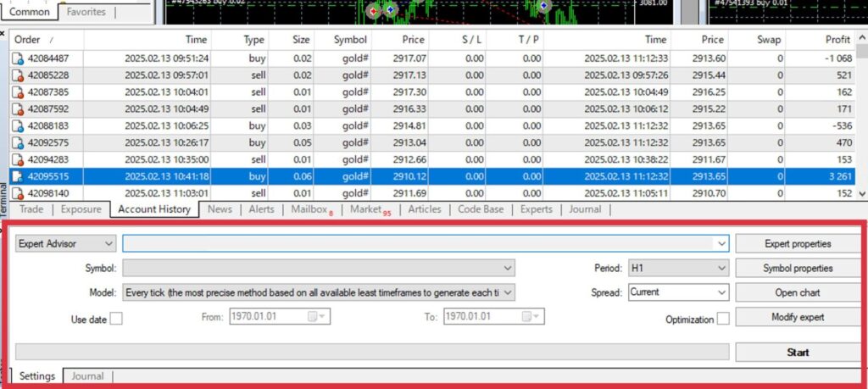The width and height of the screenshot is (868, 389).
Task: Click the order icon for 42087385
Action: coord(18,92)
